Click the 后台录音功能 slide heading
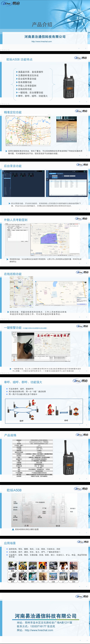This screenshot has width=90, height=644. [x=13, y=166]
